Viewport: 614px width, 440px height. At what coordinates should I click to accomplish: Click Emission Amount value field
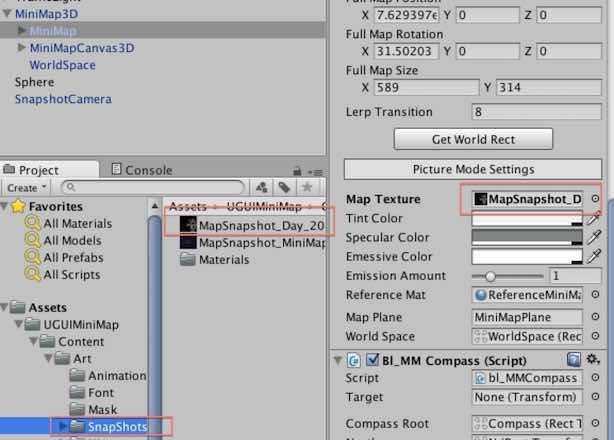(575, 276)
